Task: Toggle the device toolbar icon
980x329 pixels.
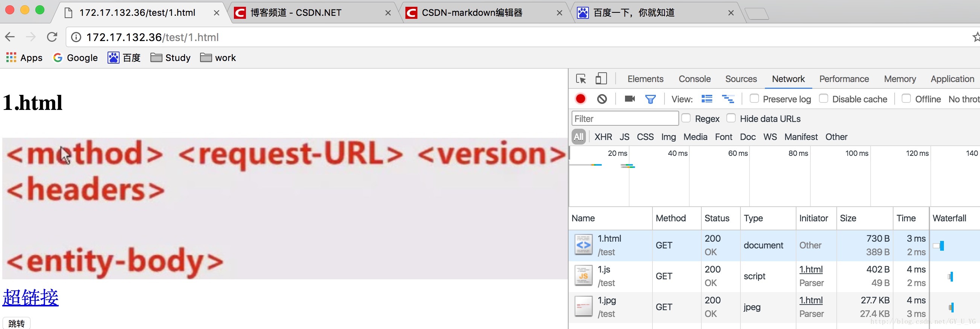Action: [601, 78]
